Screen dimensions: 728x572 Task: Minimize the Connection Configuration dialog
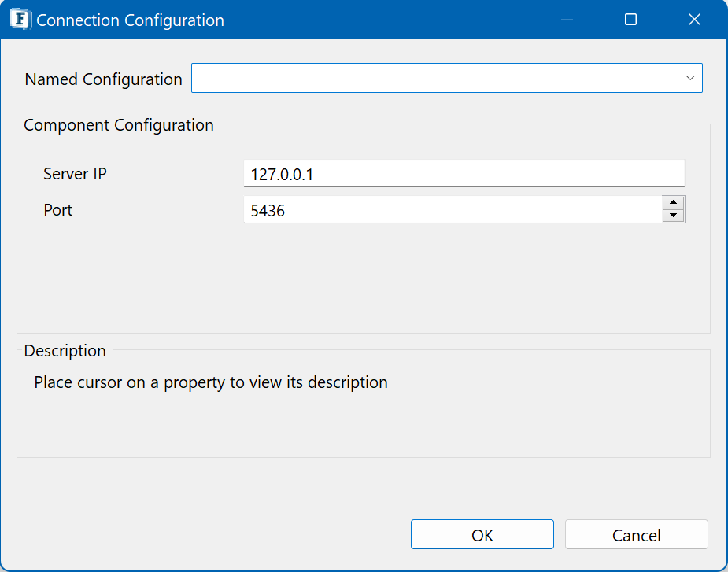[x=567, y=20]
